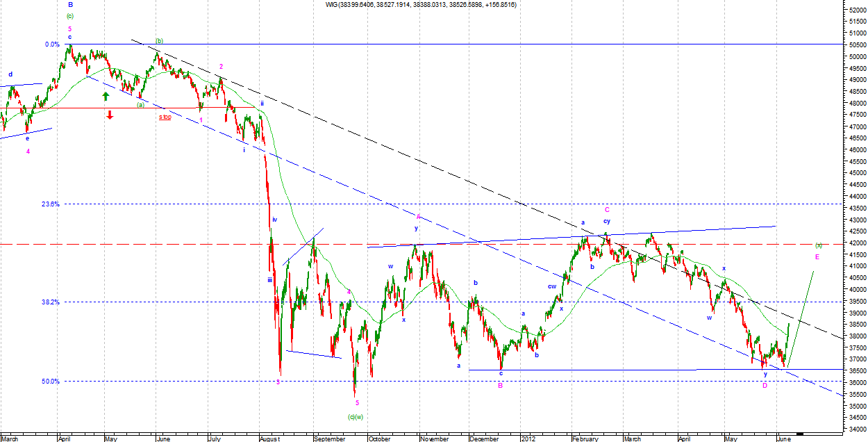Click the November label on time axis
This screenshot has width=868, height=442.
pos(435,439)
